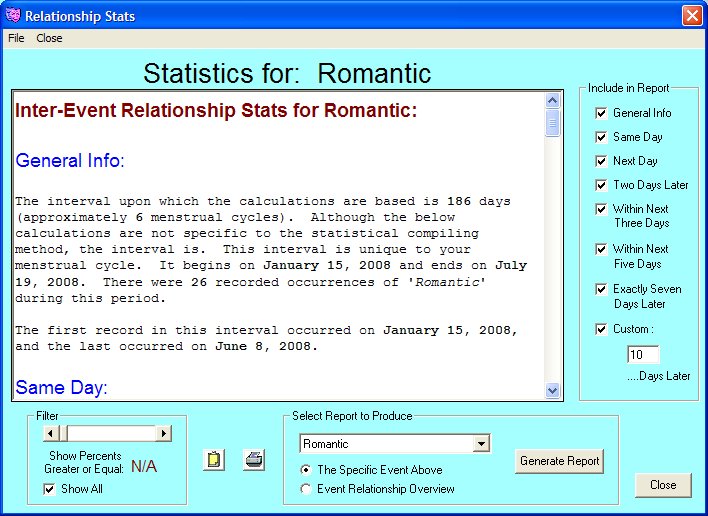Click the Relationship Stats title bar app icon
This screenshot has width=708, height=516.
[x=13, y=15]
